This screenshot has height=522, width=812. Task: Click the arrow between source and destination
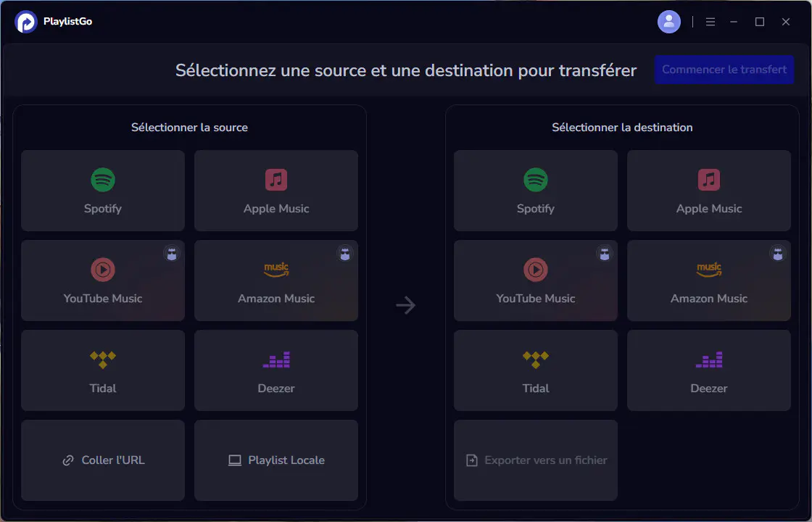click(x=406, y=306)
